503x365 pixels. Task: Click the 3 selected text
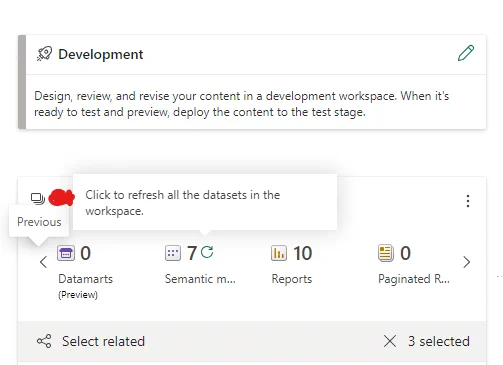coord(439,341)
